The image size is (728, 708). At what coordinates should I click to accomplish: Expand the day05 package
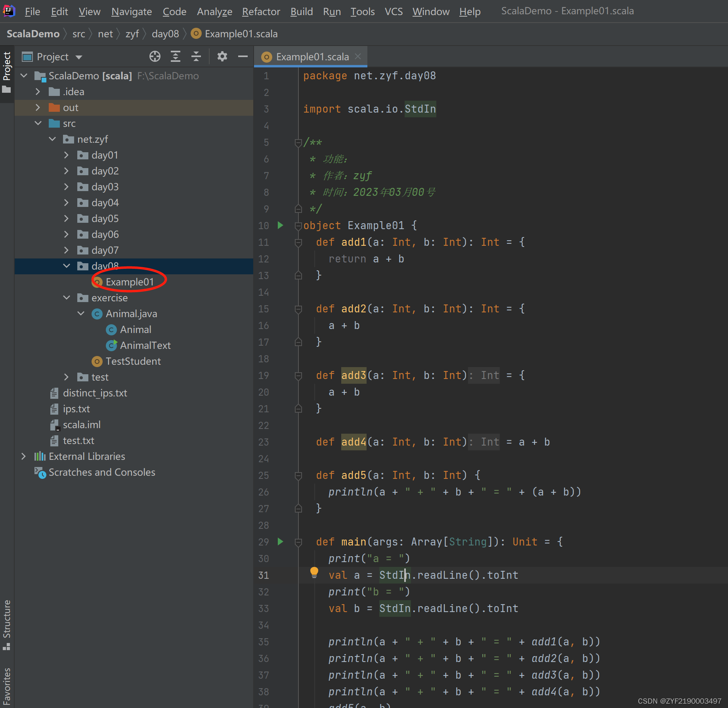tap(67, 218)
